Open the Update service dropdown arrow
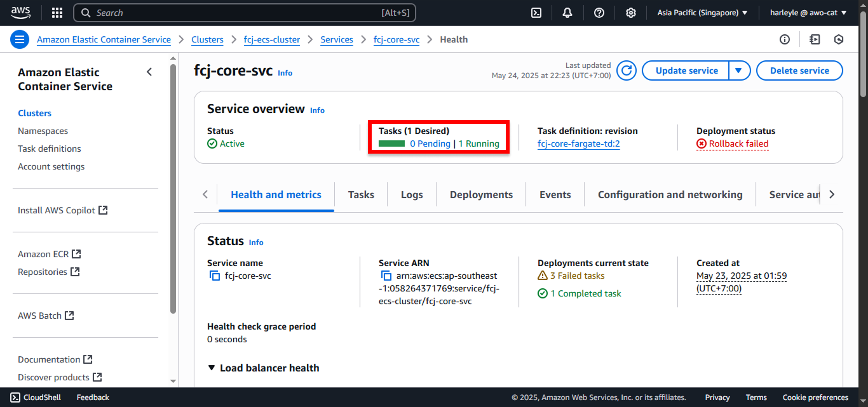 click(738, 70)
